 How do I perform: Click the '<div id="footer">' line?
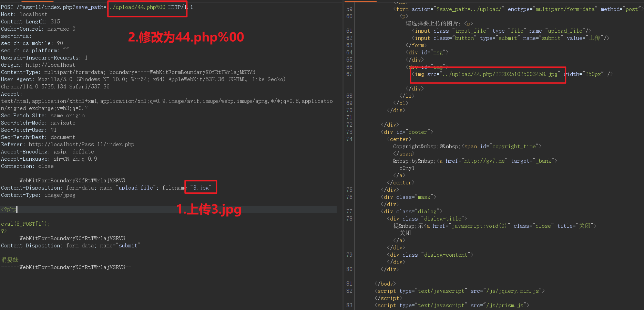(x=407, y=132)
